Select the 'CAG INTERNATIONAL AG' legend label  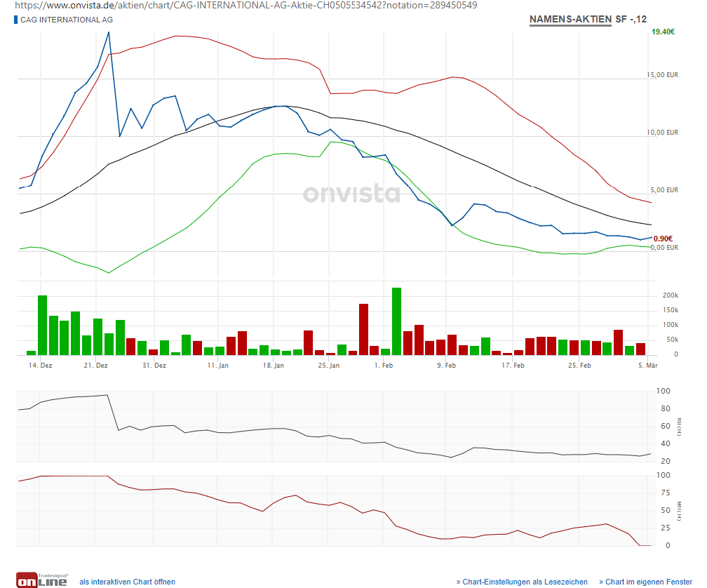click(x=67, y=20)
